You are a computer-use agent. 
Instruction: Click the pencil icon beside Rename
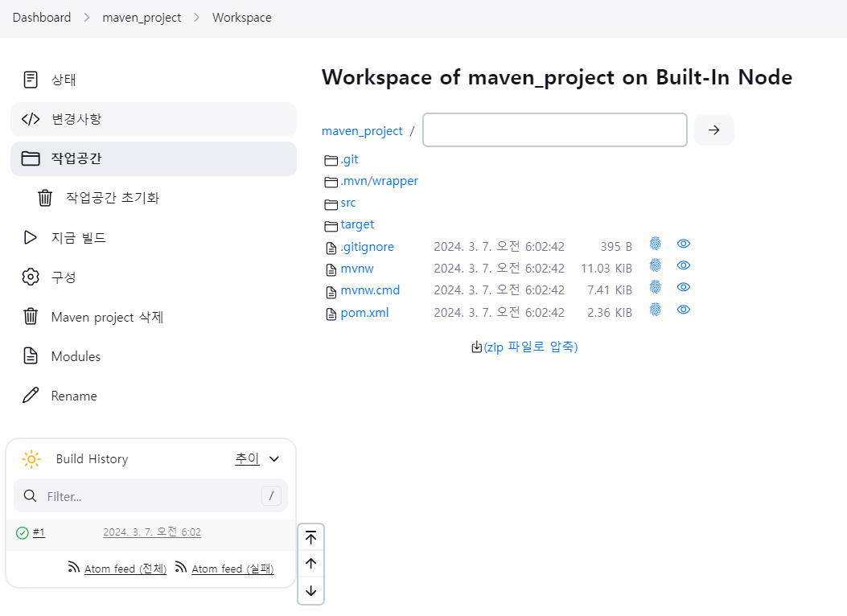[x=31, y=395]
